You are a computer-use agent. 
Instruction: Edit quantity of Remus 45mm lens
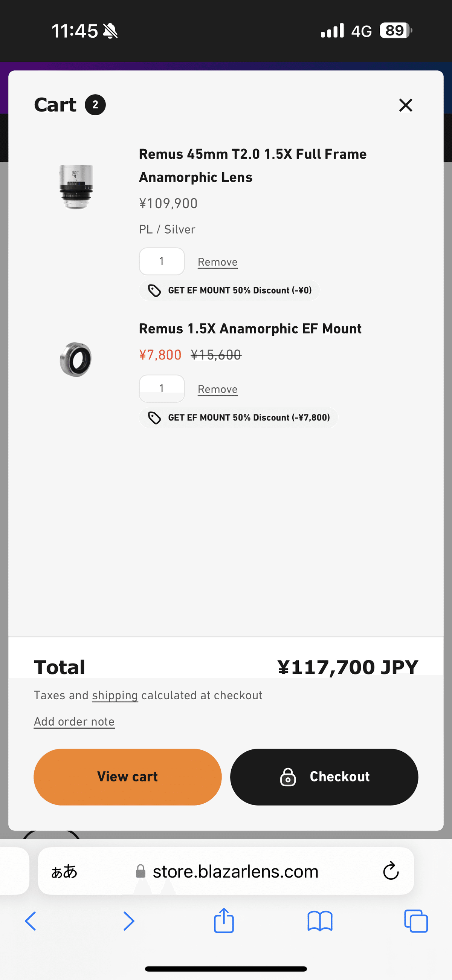tap(162, 261)
